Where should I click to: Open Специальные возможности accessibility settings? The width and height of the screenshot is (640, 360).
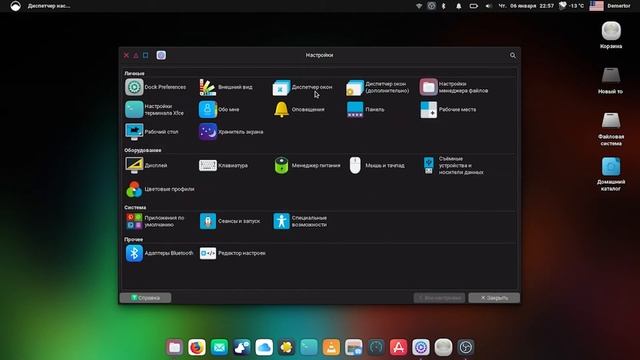pos(300,221)
